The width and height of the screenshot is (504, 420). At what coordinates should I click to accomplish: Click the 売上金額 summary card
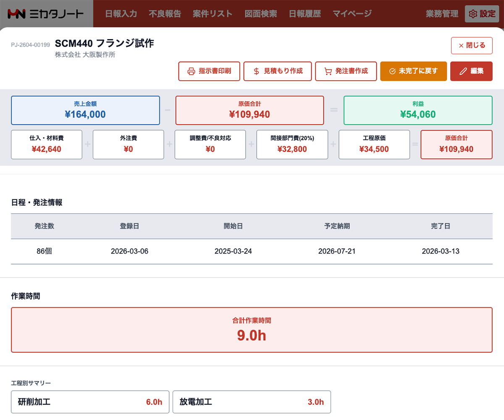85,110
